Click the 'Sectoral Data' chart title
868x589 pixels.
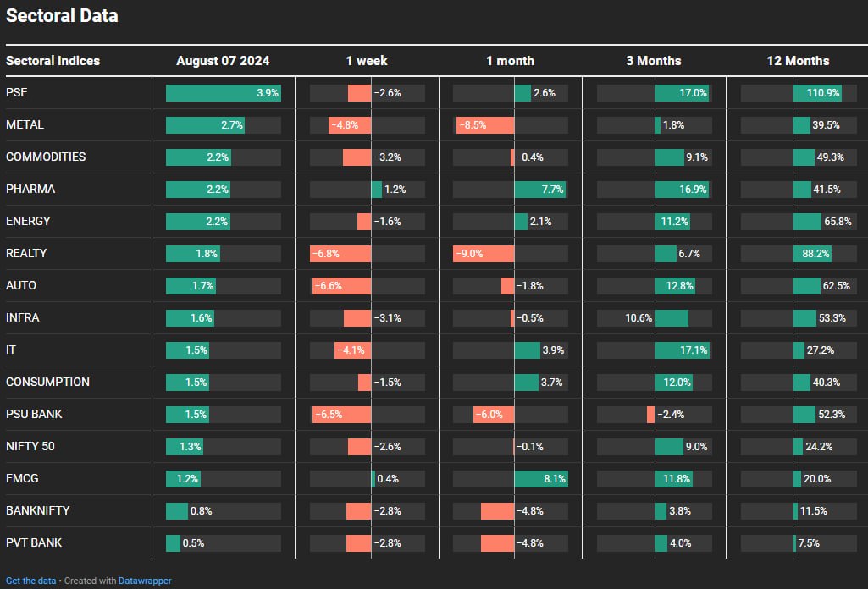(x=62, y=16)
